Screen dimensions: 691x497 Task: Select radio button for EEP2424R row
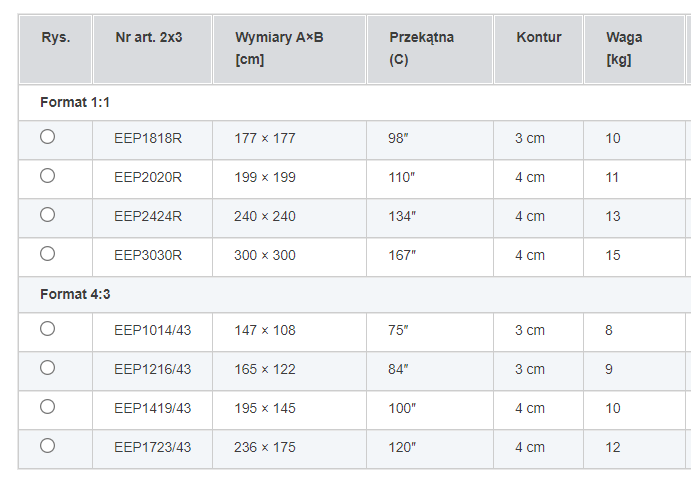click(47, 215)
